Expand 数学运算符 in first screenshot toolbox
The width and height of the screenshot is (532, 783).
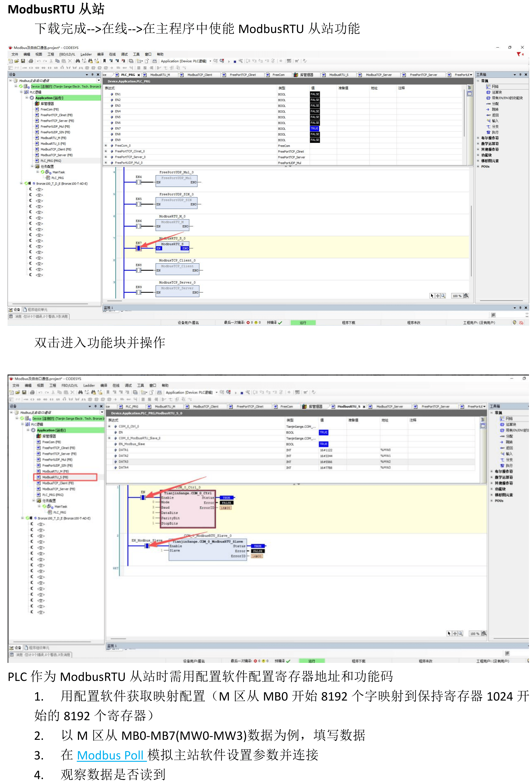pos(478,144)
